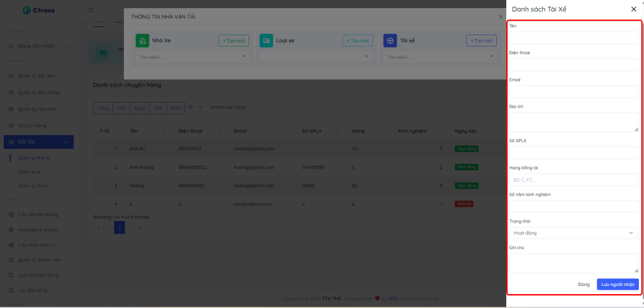This screenshot has height=308, width=644.
Task: Close the Danh sách Tài Xế panel
Action: (x=633, y=9)
